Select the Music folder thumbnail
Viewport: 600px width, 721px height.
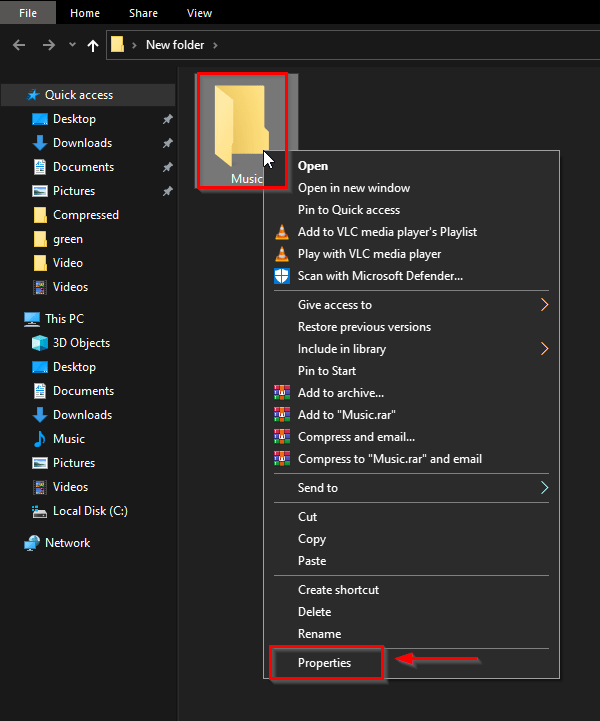242,131
